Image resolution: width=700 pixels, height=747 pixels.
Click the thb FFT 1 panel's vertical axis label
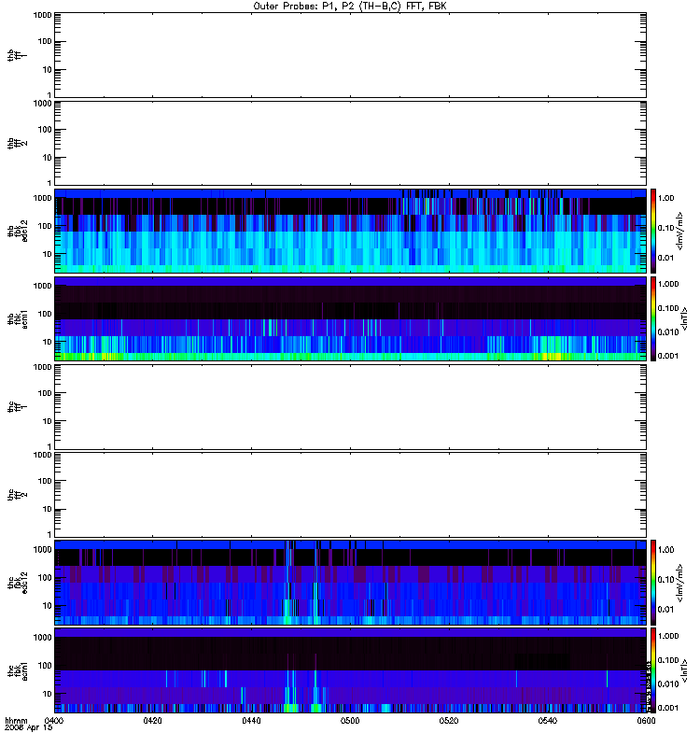[17, 55]
